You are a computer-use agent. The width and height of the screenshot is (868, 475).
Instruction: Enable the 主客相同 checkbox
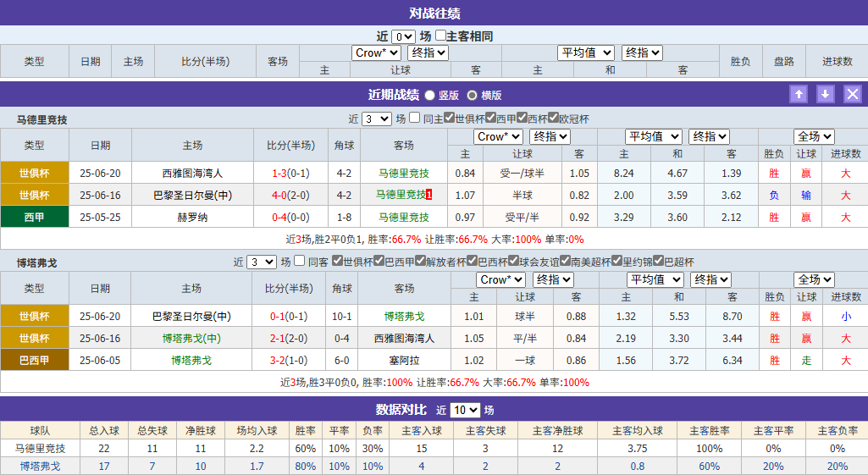pos(440,36)
